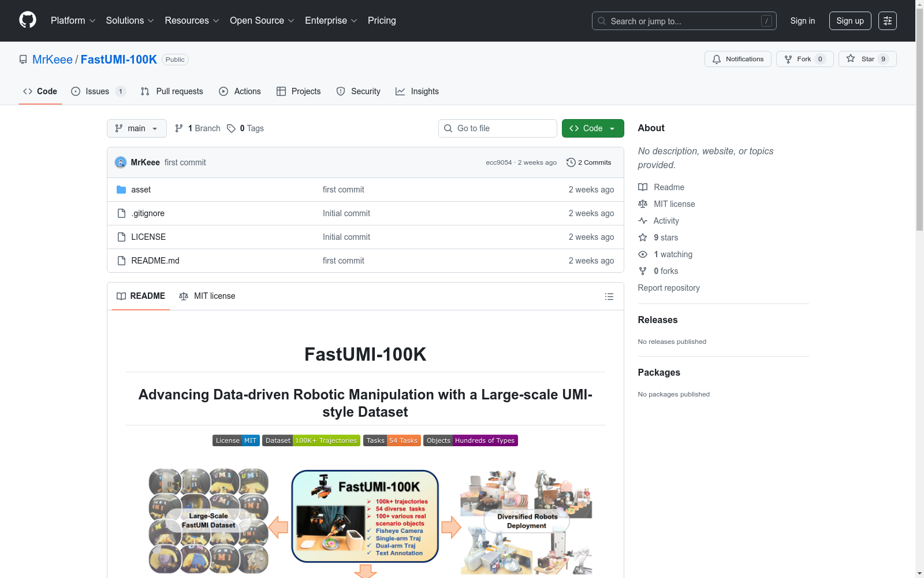
Task: Expand the Resources menu
Action: click(x=192, y=21)
